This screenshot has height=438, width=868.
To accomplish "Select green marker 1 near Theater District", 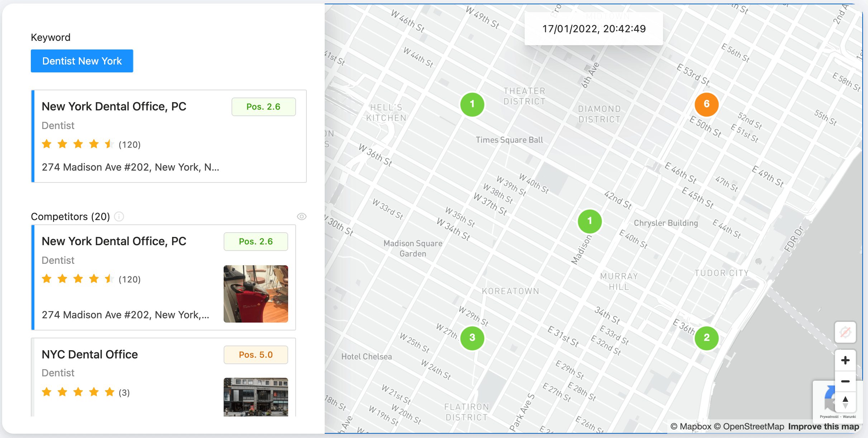I will tap(472, 104).
